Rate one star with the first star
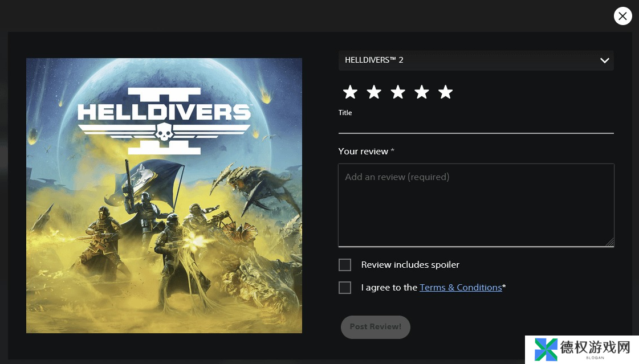Screen dimensions: 639x364 [x=350, y=92]
